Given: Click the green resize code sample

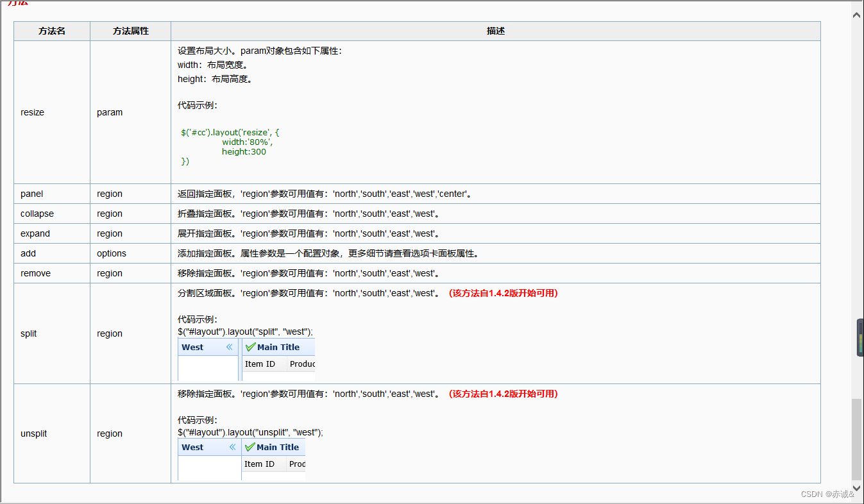Looking at the screenshot, I should (x=230, y=147).
